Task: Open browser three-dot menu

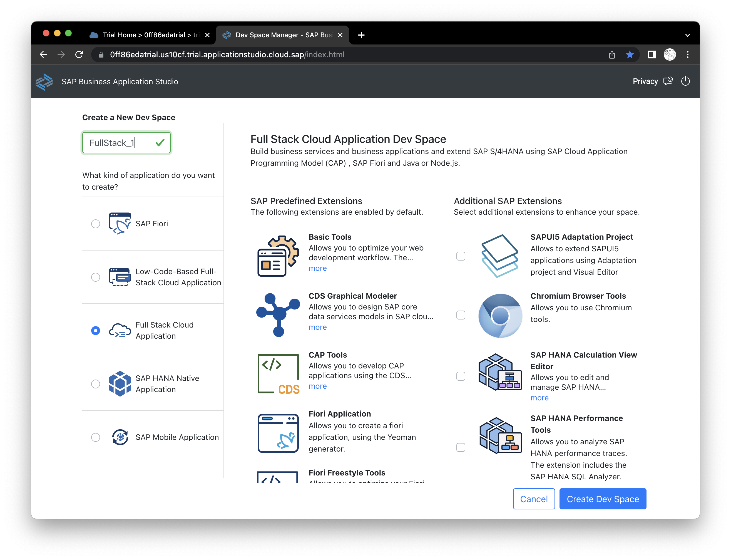Action: click(687, 55)
